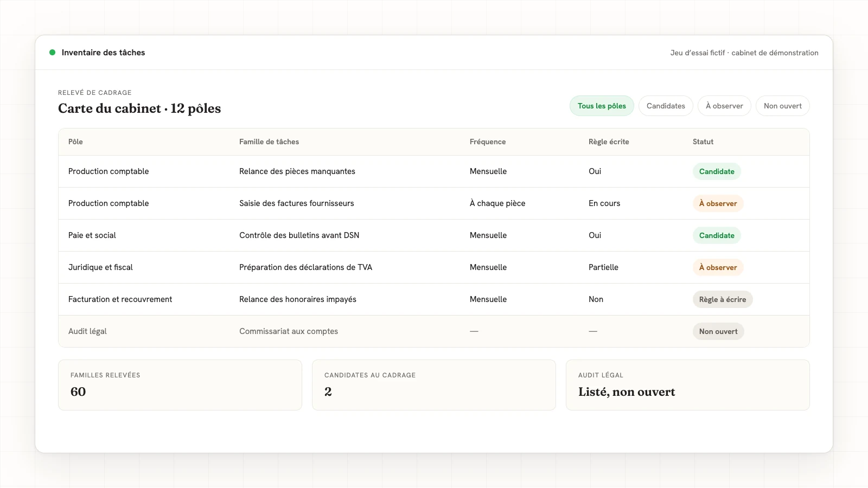Click the "Règle à écrire" badge
Image resolution: width=868 pixels, height=488 pixels.
click(723, 299)
